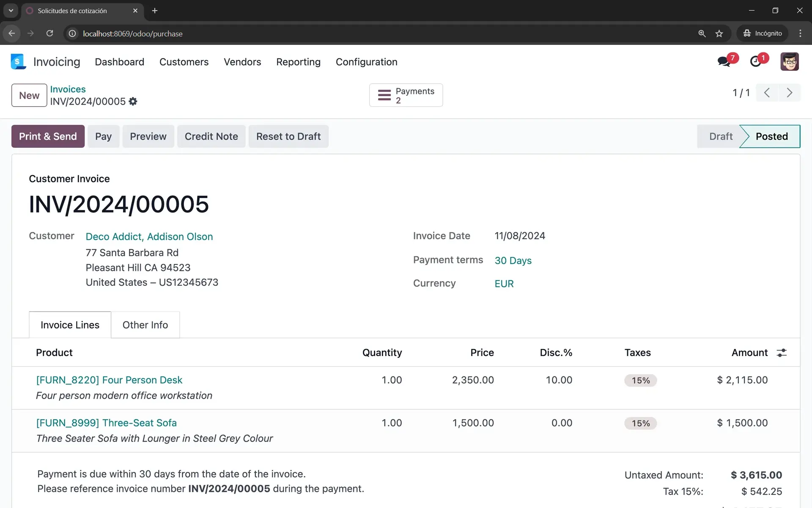Open the user avatar menu
812x508 pixels.
(x=789, y=62)
